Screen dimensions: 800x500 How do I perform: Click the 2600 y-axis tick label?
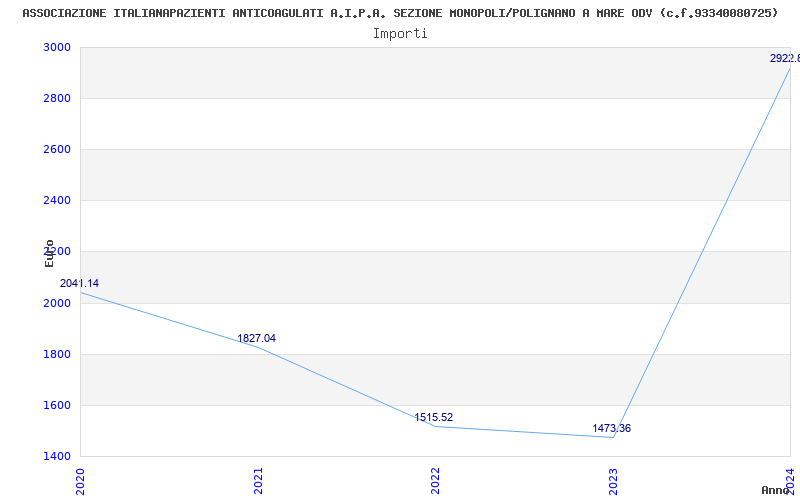57,149
